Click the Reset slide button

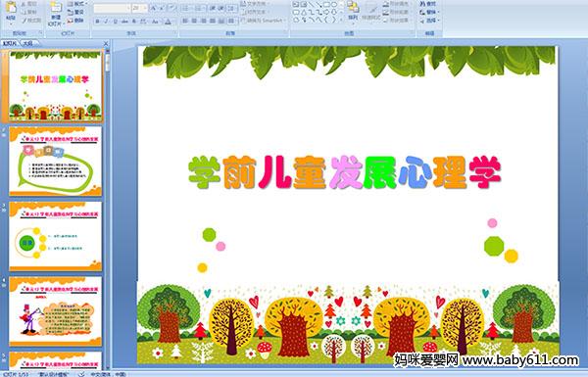coord(75,12)
